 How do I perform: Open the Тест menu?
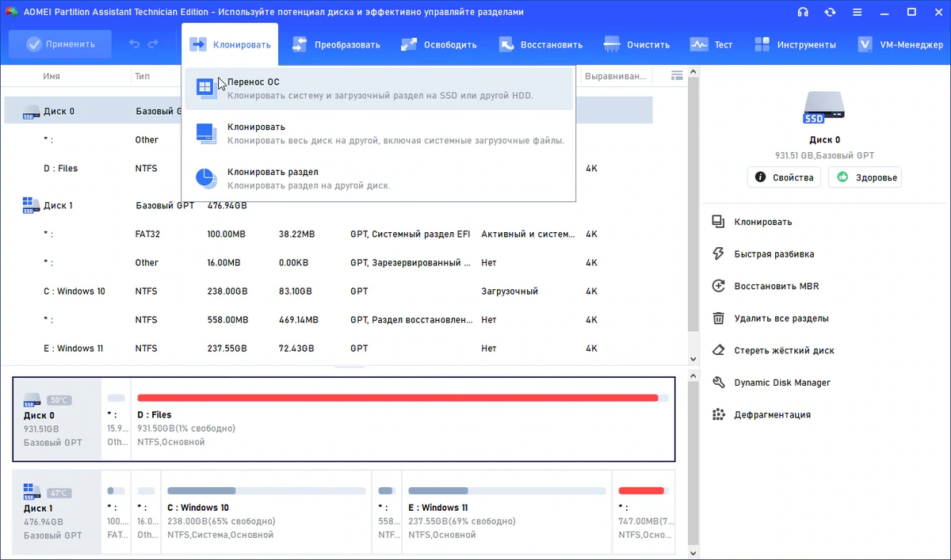pos(711,44)
